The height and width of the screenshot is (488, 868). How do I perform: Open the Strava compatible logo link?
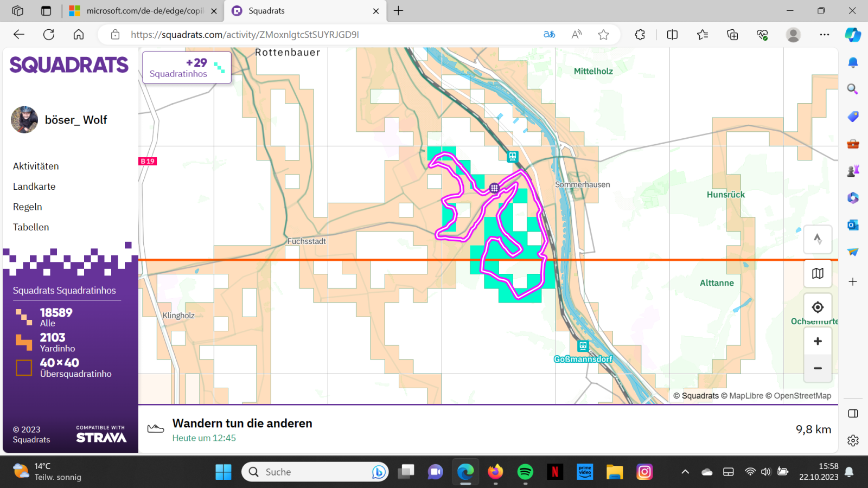coord(101,434)
